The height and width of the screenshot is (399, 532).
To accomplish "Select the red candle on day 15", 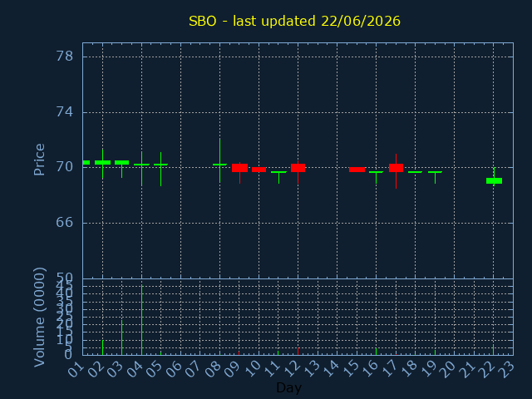I will coord(357,170).
